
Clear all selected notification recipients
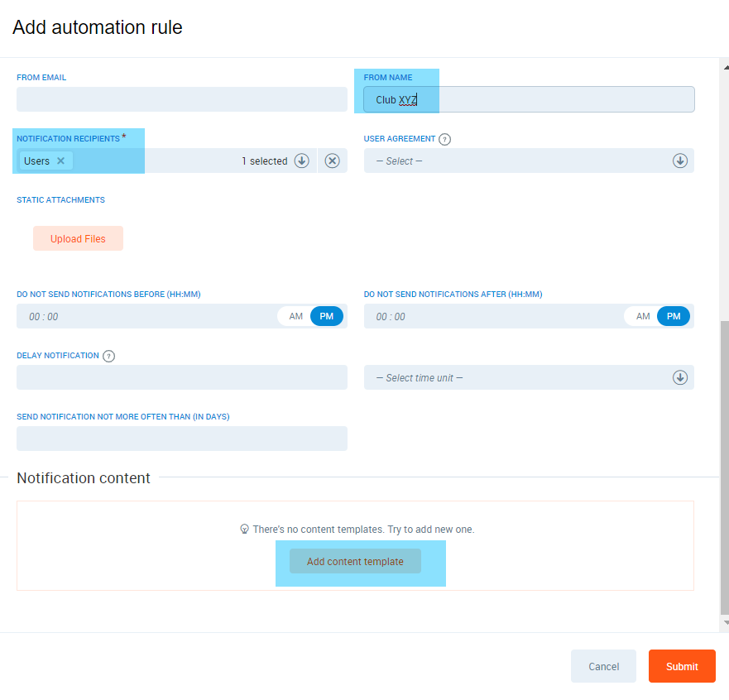(x=332, y=161)
